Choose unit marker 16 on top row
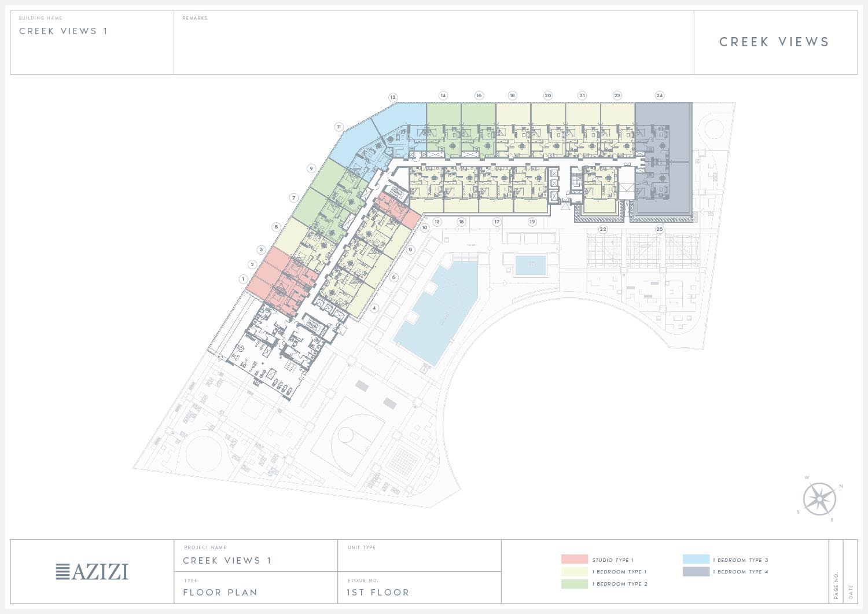The width and height of the screenshot is (868, 614). (x=479, y=95)
